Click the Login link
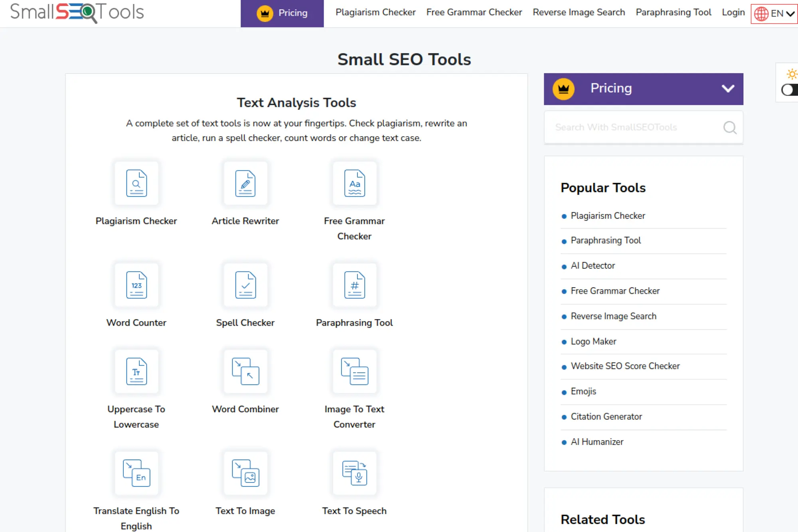798x532 pixels. [x=733, y=12]
